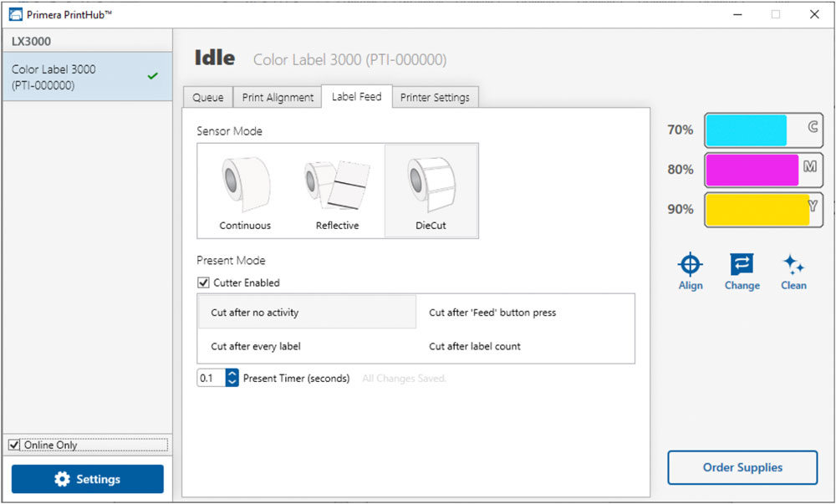Screen dimensions: 836x504
Task: Click the 80% magenta ink percentage
Action: coord(681,170)
